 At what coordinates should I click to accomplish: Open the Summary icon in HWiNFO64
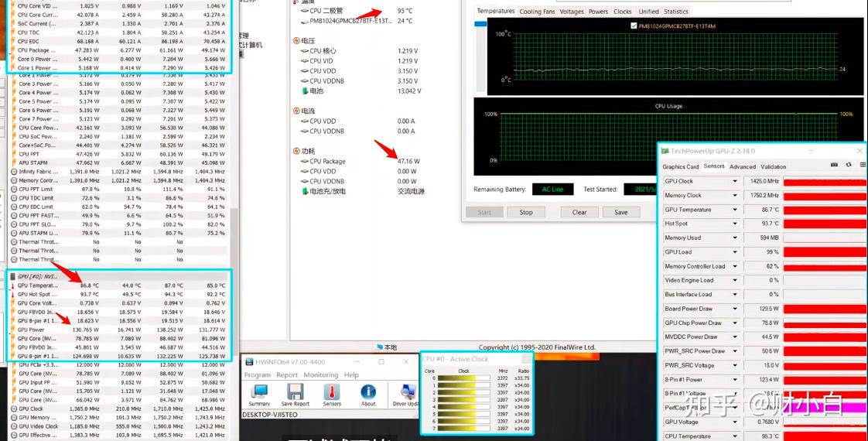(x=259, y=392)
